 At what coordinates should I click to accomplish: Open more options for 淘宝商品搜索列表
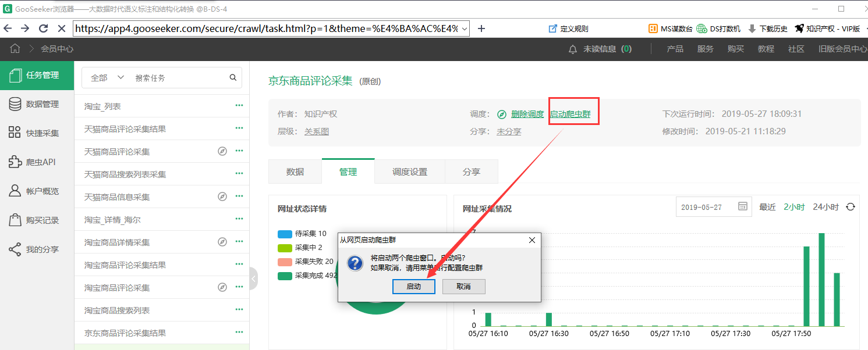point(239,310)
